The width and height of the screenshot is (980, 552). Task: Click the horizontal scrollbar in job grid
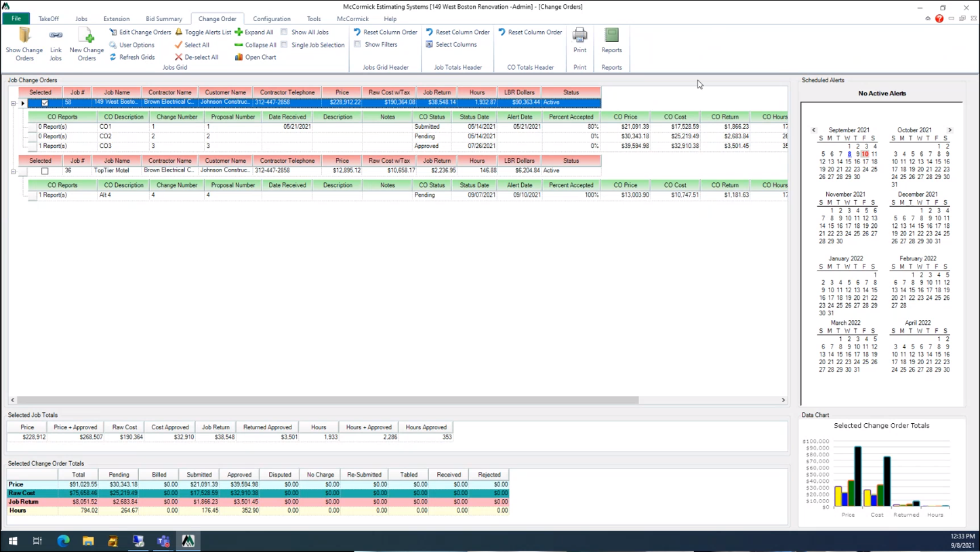tap(327, 400)
